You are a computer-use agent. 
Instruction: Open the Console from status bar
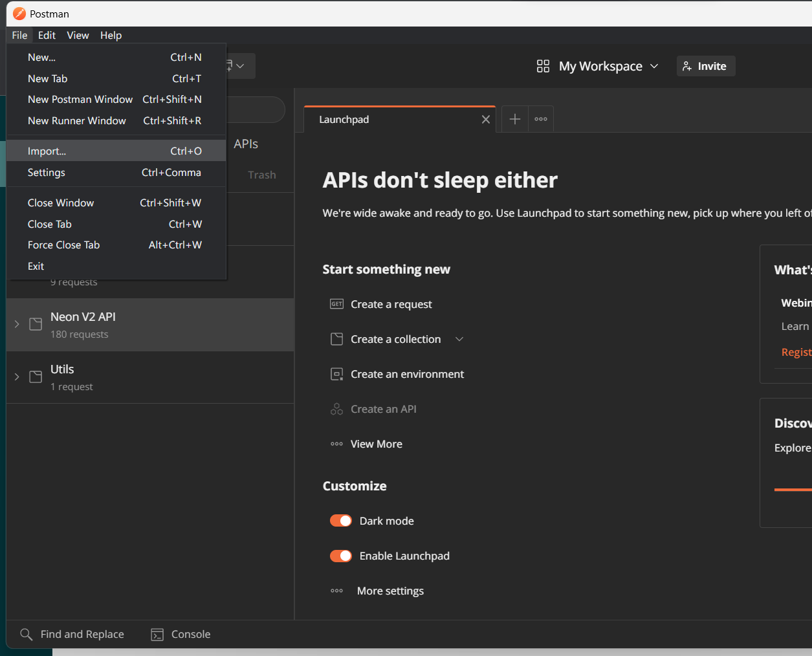(181, 635)
